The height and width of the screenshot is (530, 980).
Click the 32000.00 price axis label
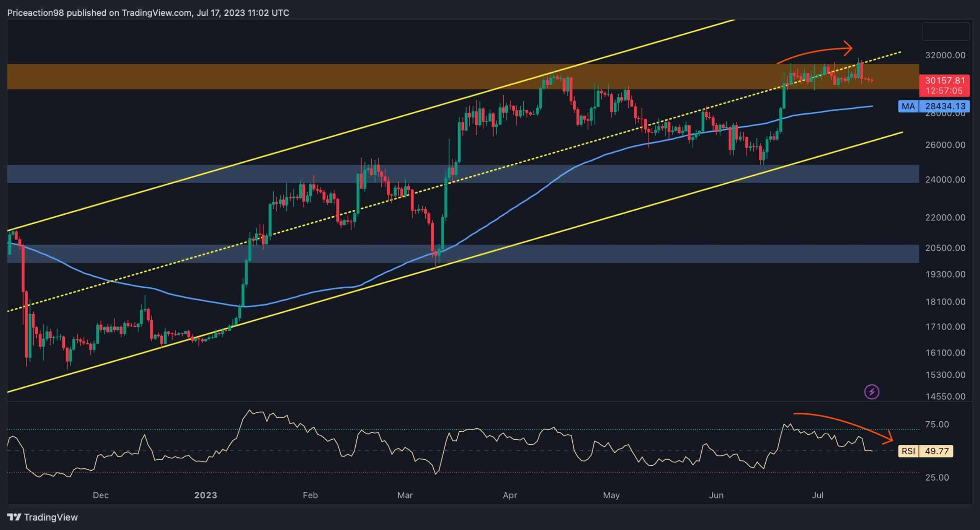coord(945,55)
